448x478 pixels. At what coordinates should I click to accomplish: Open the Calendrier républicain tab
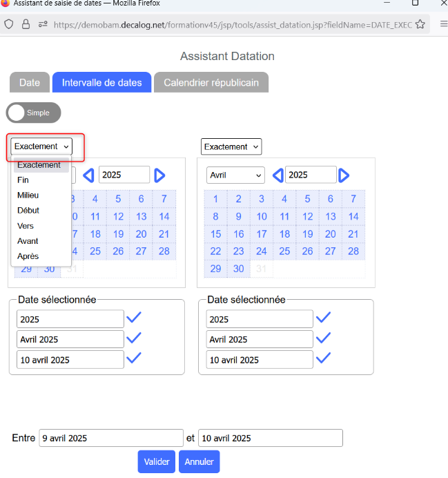click(211, 82)
